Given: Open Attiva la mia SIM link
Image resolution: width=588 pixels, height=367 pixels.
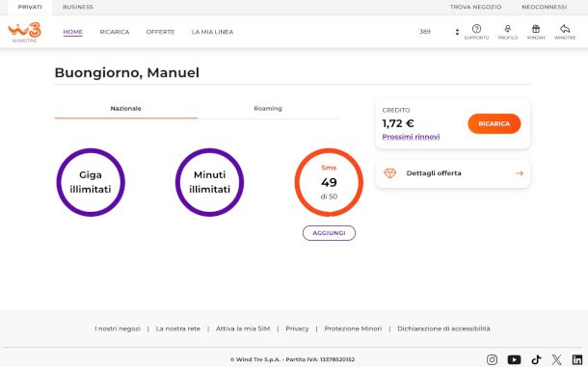Looking at the screenshot, I should pos(243,328).
